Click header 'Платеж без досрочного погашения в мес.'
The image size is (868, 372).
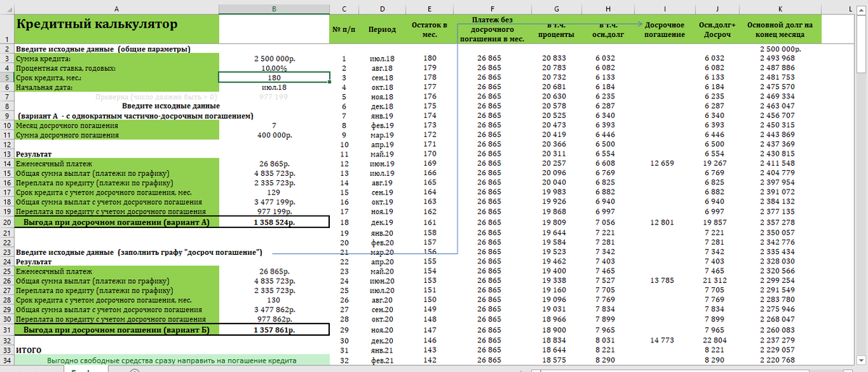click(x=492, y=29)
